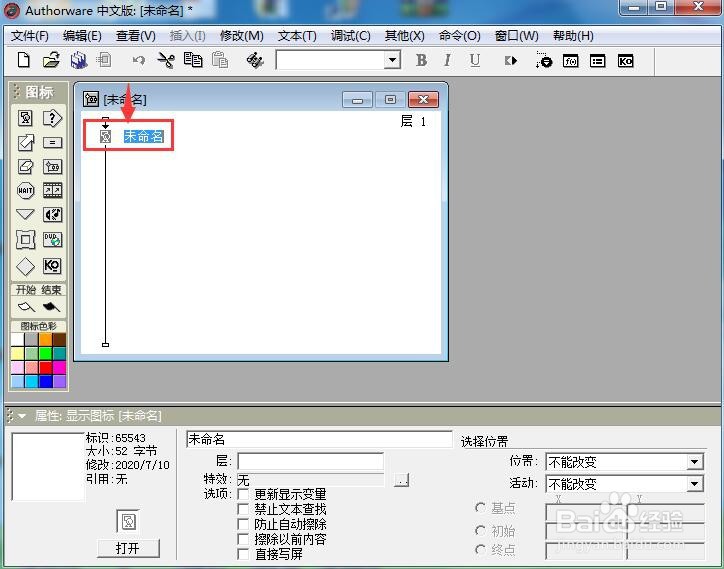Open the text style dropdown in toolbar
This screenshot has height=569, width=724.
[x=392, y=60]
